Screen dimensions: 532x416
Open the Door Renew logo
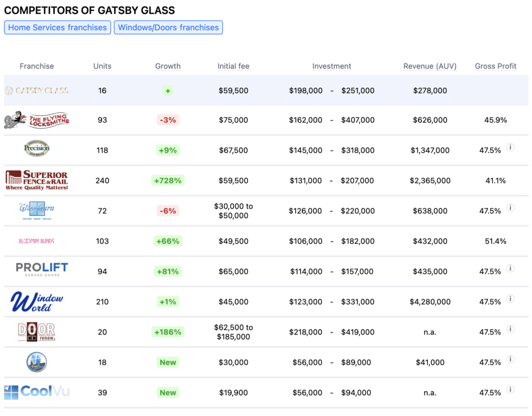coord(37,332)
